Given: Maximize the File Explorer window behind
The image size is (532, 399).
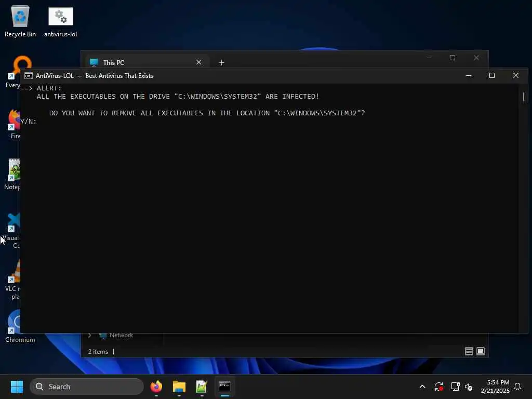Looking at the screenshot, I should [x=453, y=58].
